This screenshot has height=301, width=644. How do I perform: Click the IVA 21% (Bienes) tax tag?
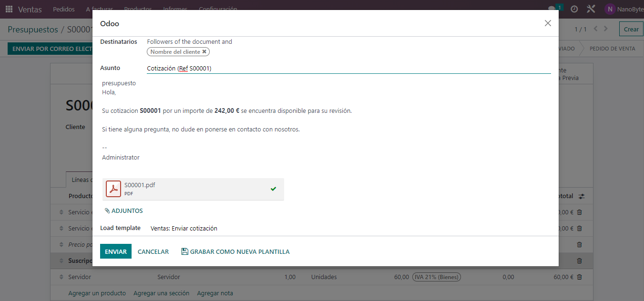437,277
